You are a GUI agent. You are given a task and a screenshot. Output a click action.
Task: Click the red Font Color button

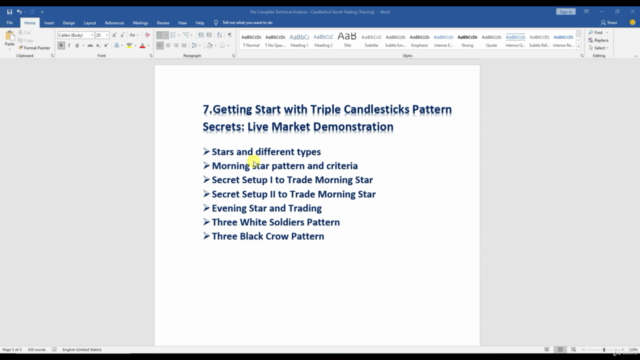pos(142,45)
